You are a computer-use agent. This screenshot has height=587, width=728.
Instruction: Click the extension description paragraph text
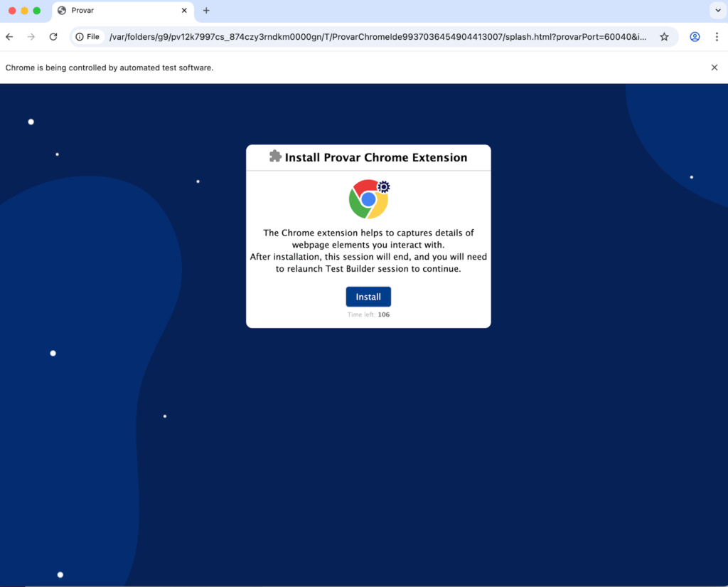tap(368, 250)
